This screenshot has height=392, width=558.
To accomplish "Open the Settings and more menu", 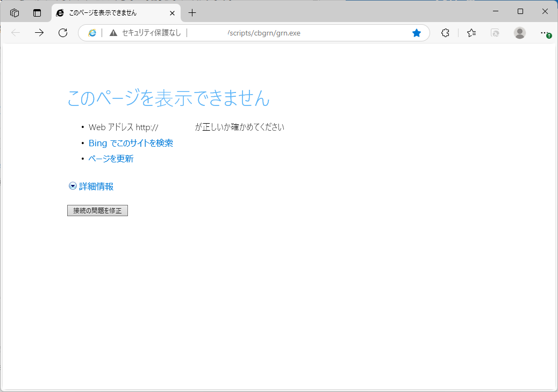I will (x=545, y=33).
